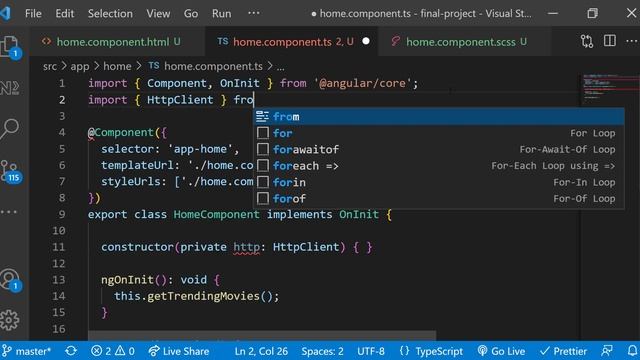640x360 pixels.
Task: Click line number 11 in gutter
Action: point(59,247)
